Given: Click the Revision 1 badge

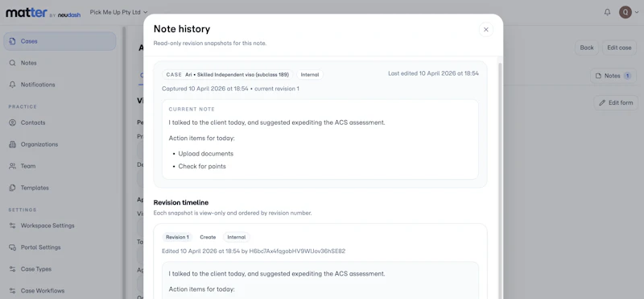Looking at the screenshot, I should (177, 237).
